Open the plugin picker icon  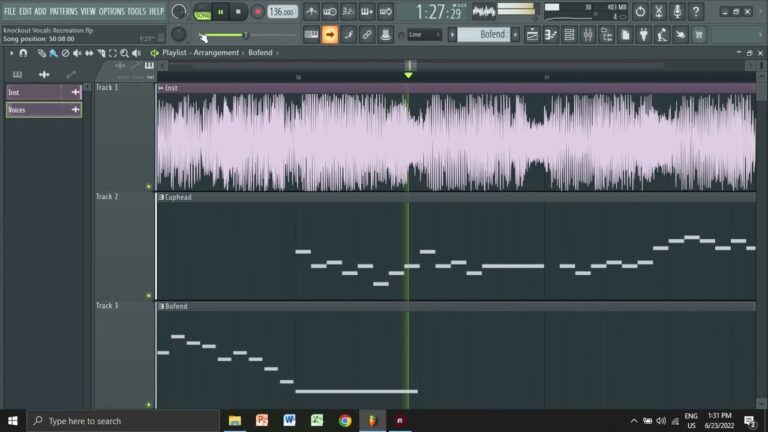coord(644,35)
